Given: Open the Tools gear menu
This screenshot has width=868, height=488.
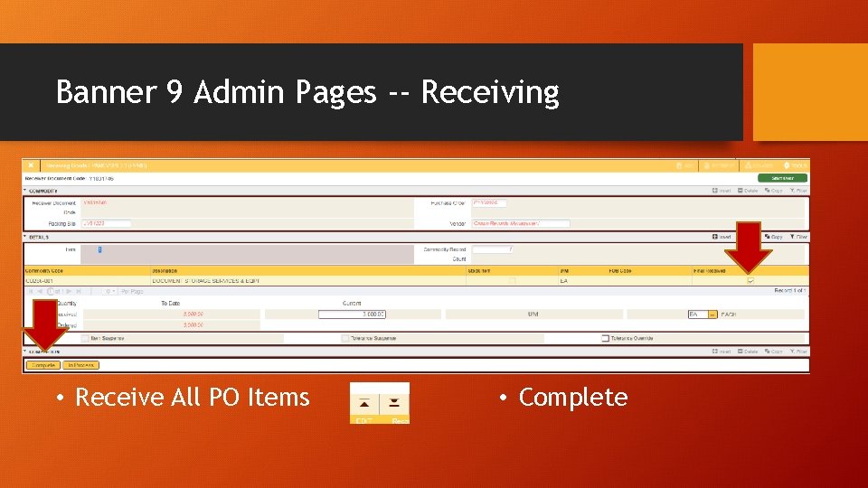Looking at the screenshot, I should [795, 165].
